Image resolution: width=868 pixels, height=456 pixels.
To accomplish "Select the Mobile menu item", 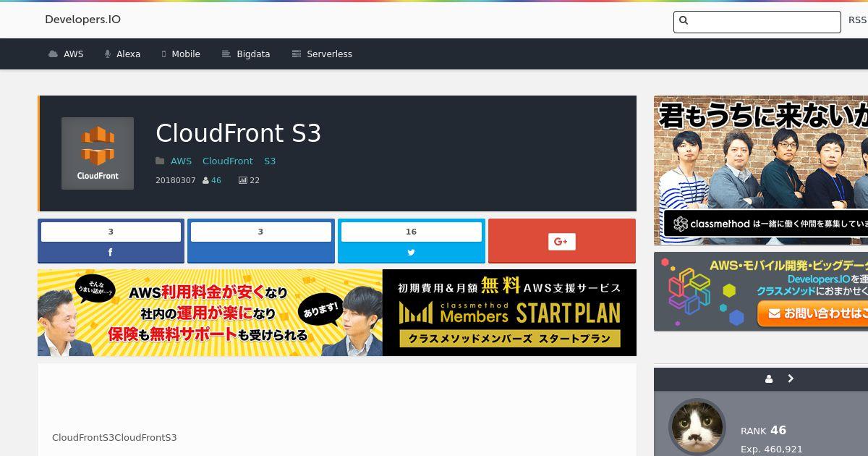I will click(x=181, y=54).
